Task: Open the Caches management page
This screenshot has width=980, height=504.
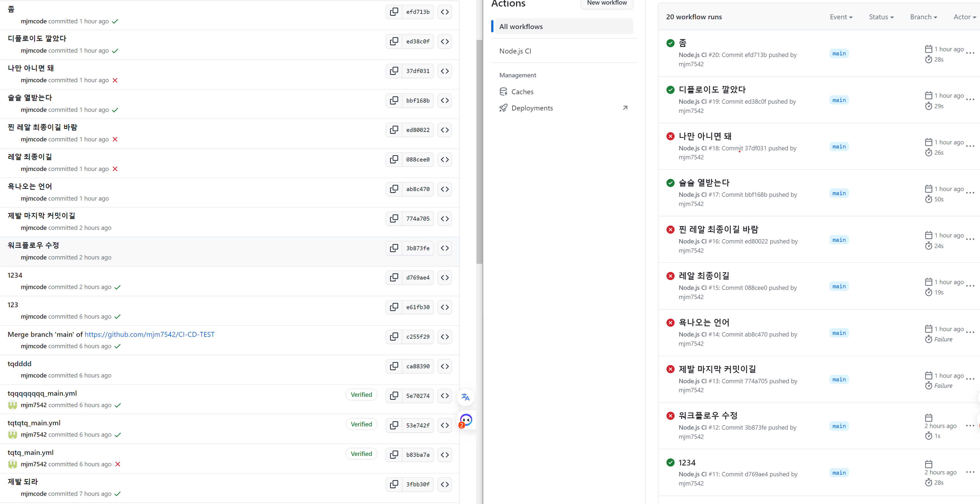Action: point(522,92)
